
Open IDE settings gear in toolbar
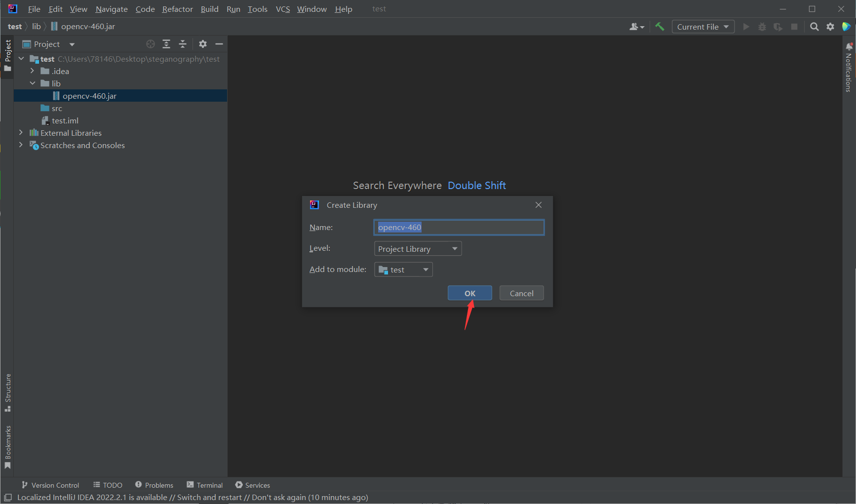830,27
